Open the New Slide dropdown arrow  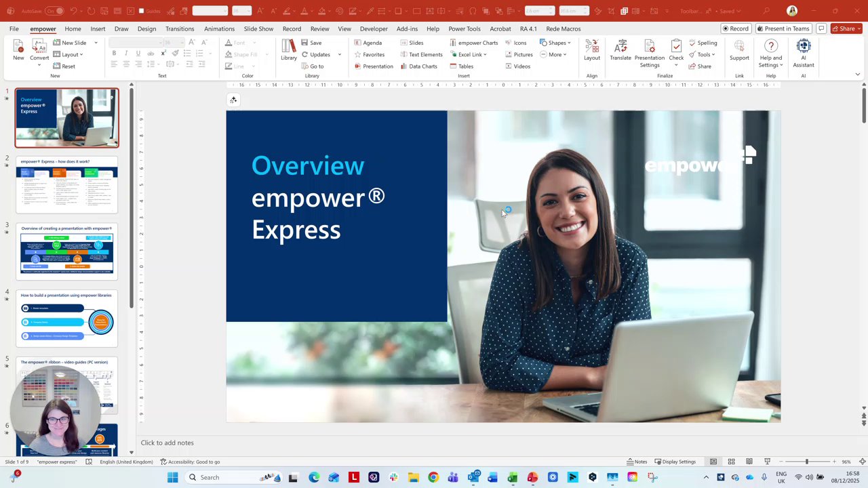tap(96, 43)
